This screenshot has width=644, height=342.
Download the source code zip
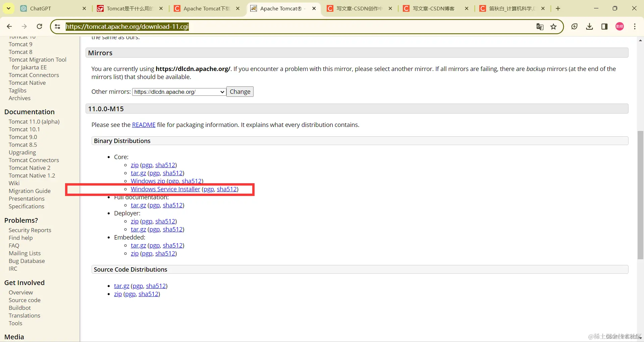(x=118, y=294)
